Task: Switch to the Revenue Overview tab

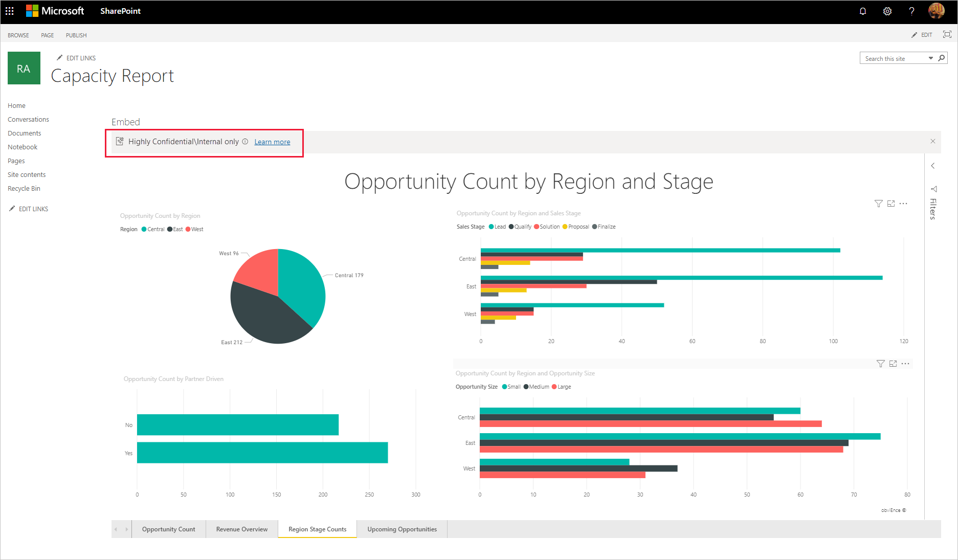Action: click(x=241, y=529)
